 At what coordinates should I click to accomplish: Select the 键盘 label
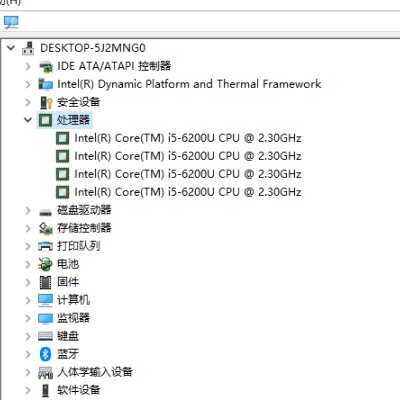tap(68, 336)
